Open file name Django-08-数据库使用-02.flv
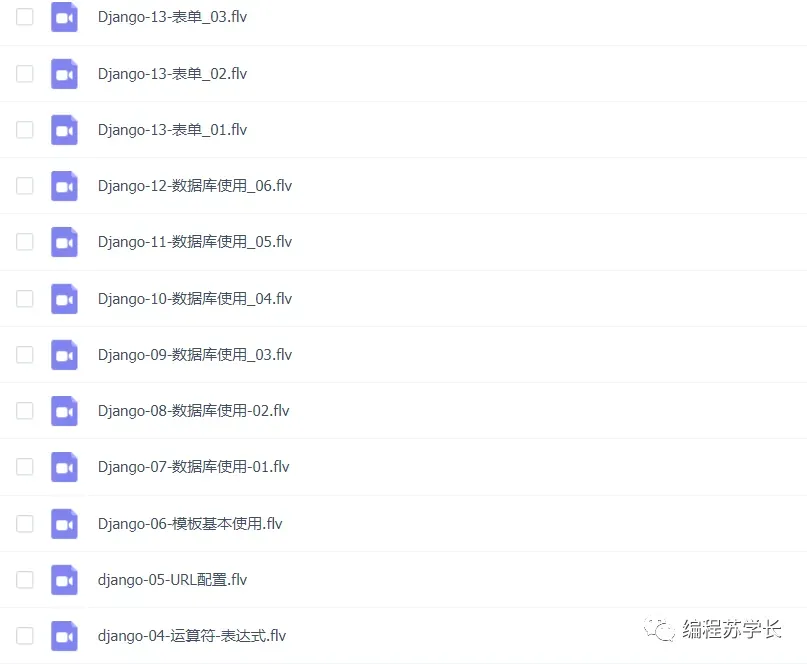 (x=194, y=411)
